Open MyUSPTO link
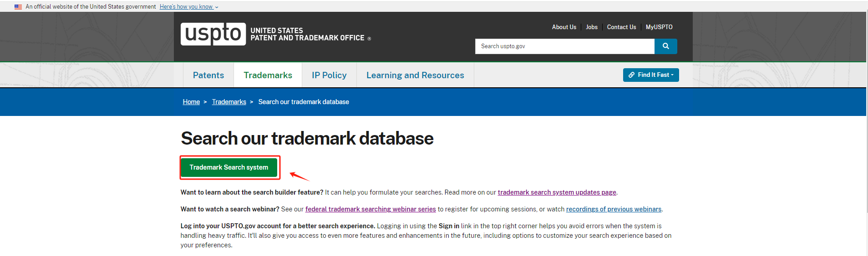The width and height of the screenshot is (868, 256). [659, 27]
